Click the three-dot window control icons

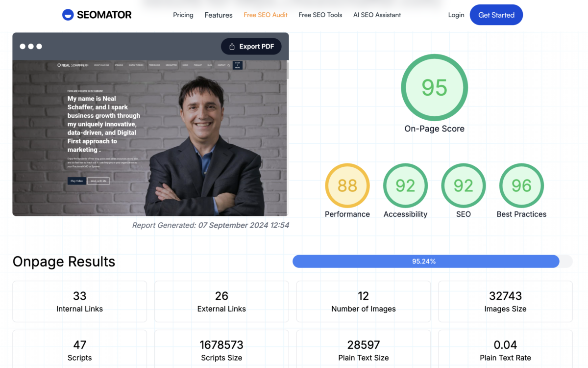coord(31,47)
